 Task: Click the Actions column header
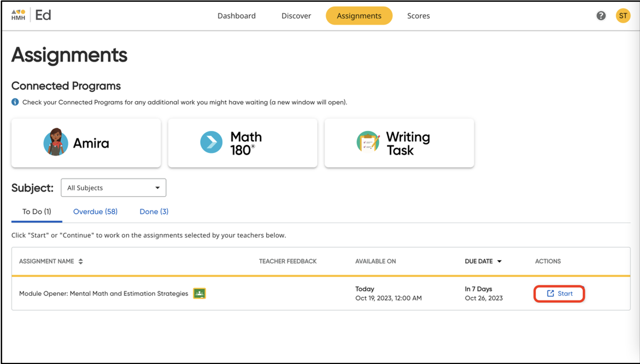pos(548,261)
